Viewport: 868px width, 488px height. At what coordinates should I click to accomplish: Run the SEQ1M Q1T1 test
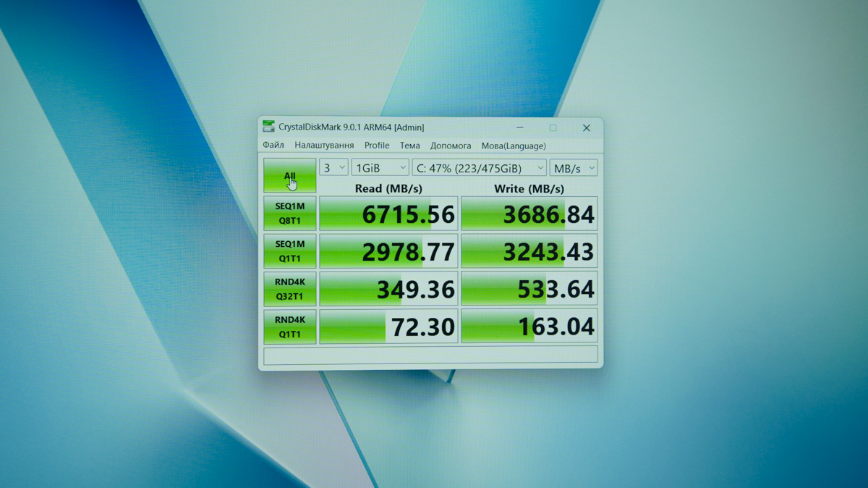click(x=289, y=251)
